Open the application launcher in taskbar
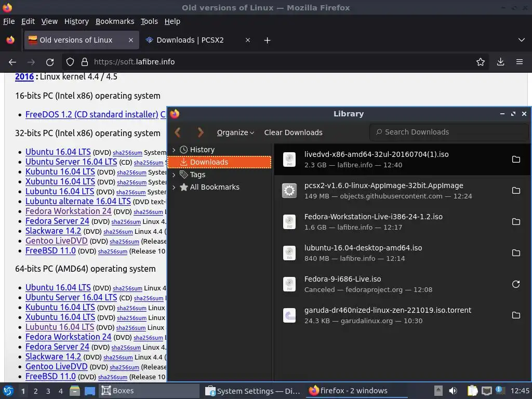The height and width of the screenshot is (399, 532). point(8,391)
